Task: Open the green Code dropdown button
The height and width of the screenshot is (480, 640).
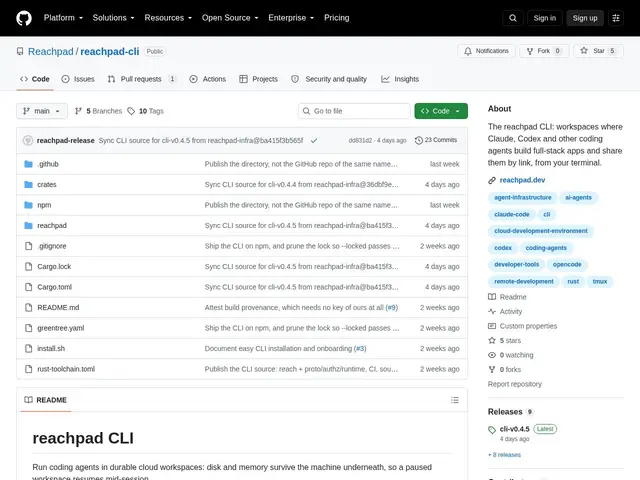Action: (x=441, y=111)
